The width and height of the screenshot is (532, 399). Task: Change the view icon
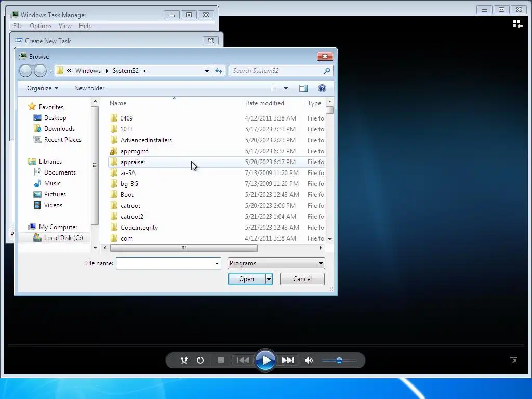pos(274,88)
